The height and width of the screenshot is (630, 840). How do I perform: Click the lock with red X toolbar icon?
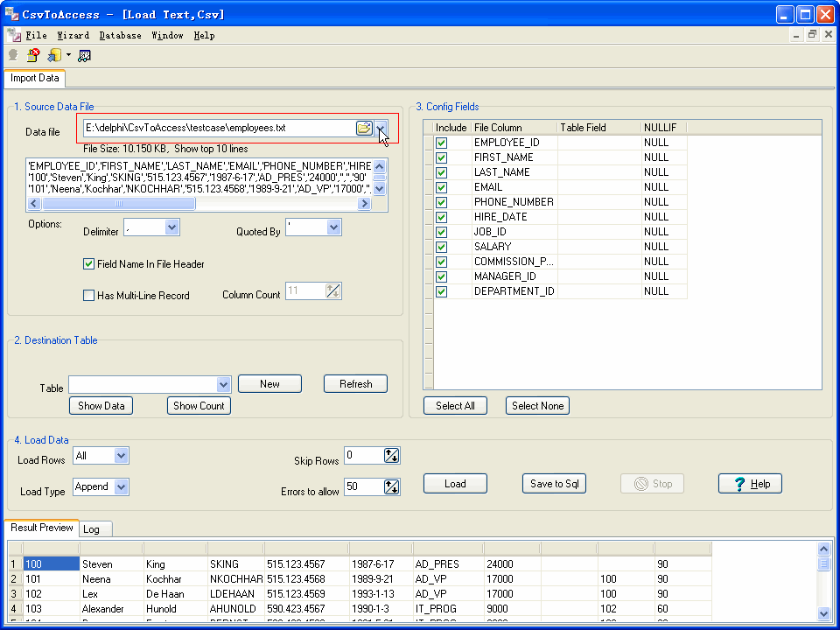(x=33, y=54)
